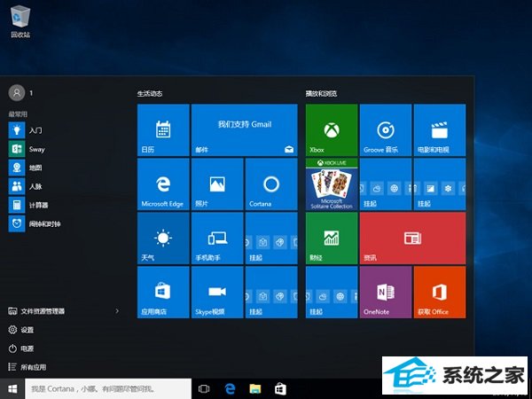Open 设置 Settings

point(21,330)
